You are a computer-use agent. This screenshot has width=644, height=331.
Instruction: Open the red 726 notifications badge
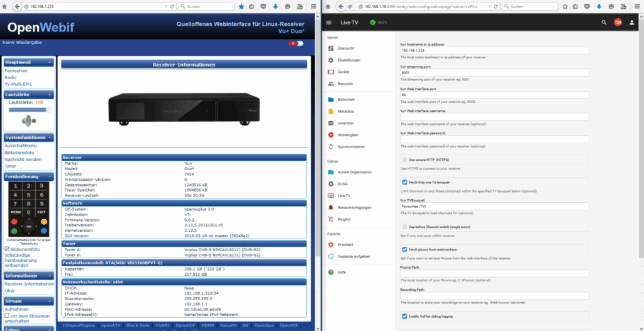point(618,23)
